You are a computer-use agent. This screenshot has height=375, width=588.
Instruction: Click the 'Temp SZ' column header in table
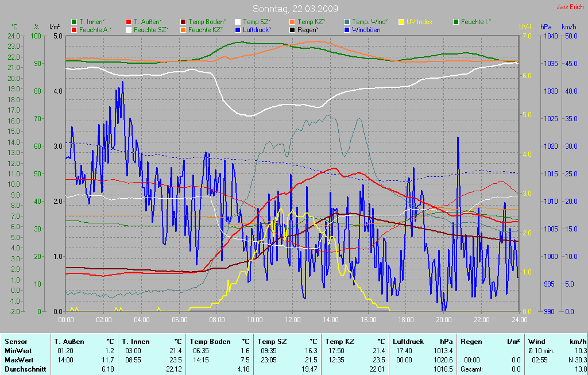(272, 342)
